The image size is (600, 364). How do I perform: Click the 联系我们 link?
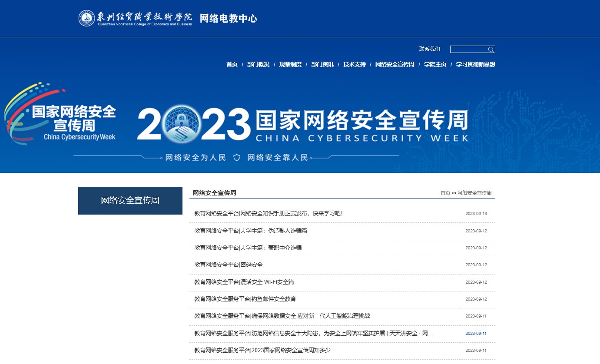click(x=429, y=49)
